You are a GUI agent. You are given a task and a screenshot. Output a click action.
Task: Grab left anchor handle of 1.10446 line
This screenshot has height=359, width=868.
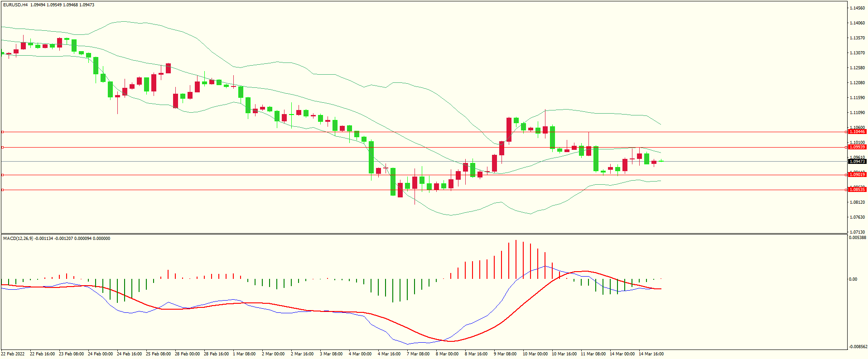point(2,132)
